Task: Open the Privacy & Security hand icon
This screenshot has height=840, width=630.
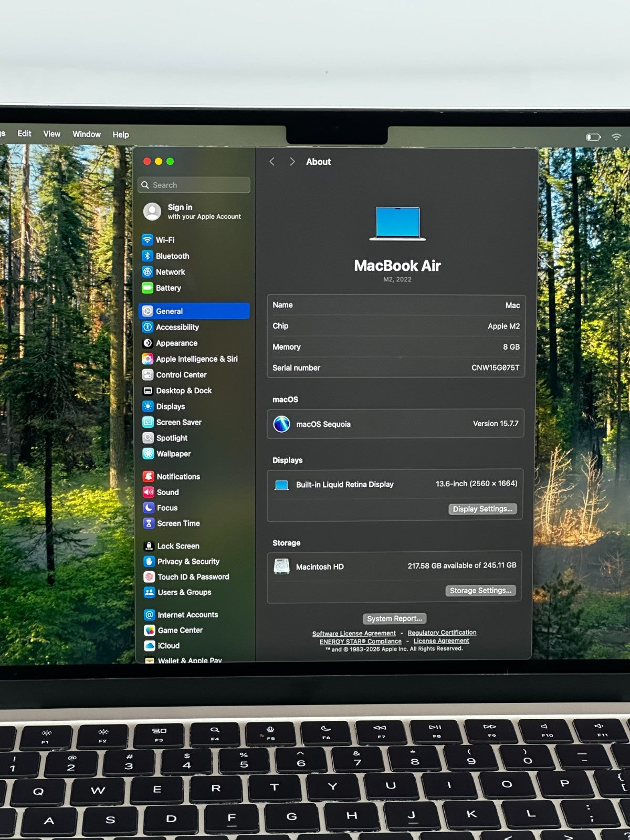Action: tap(149, 561)
